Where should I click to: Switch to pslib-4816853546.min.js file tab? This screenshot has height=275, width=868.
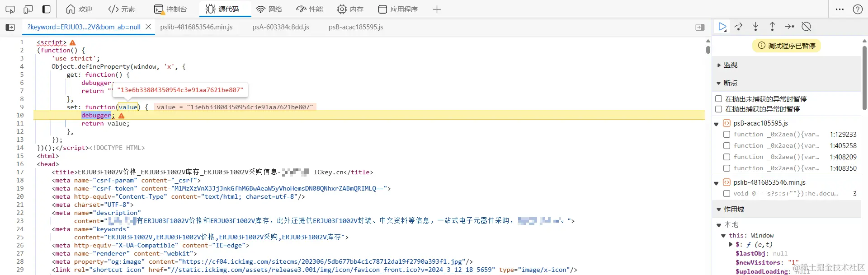(196, 27)
